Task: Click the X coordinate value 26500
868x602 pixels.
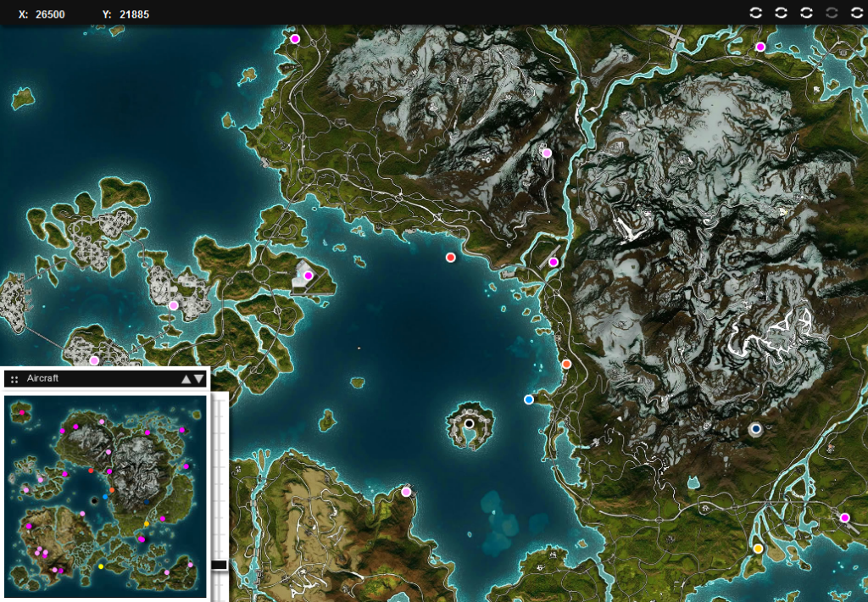Action: [50, 14]
